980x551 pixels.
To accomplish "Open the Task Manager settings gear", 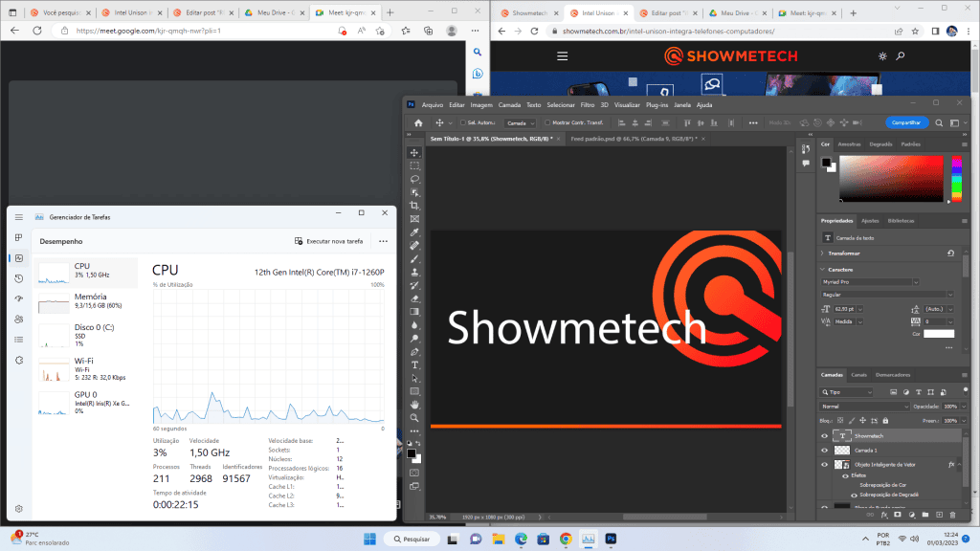I will [18, 509].
